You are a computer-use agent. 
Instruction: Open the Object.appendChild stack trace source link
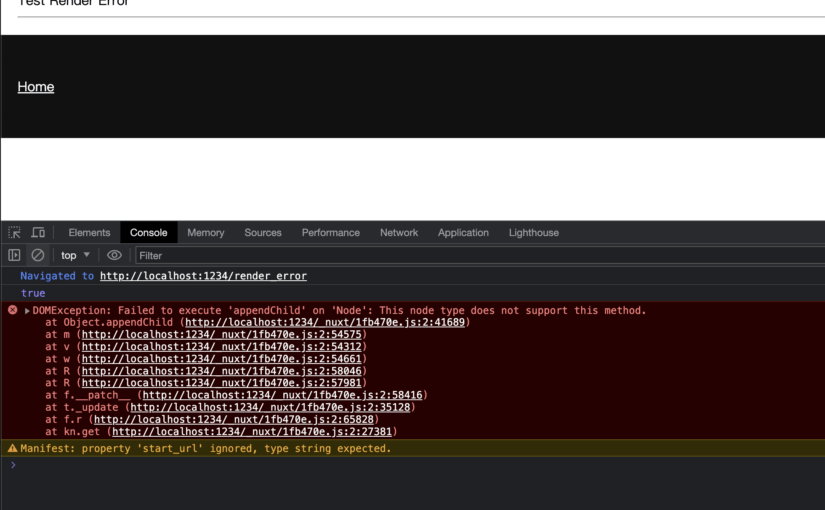pyautogui.click(x=325, y=322)
